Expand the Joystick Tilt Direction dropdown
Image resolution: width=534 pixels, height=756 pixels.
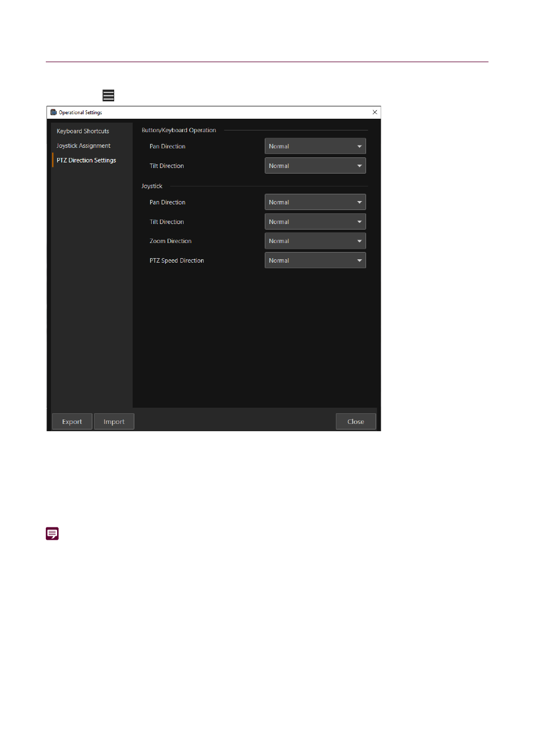(315, 222)
